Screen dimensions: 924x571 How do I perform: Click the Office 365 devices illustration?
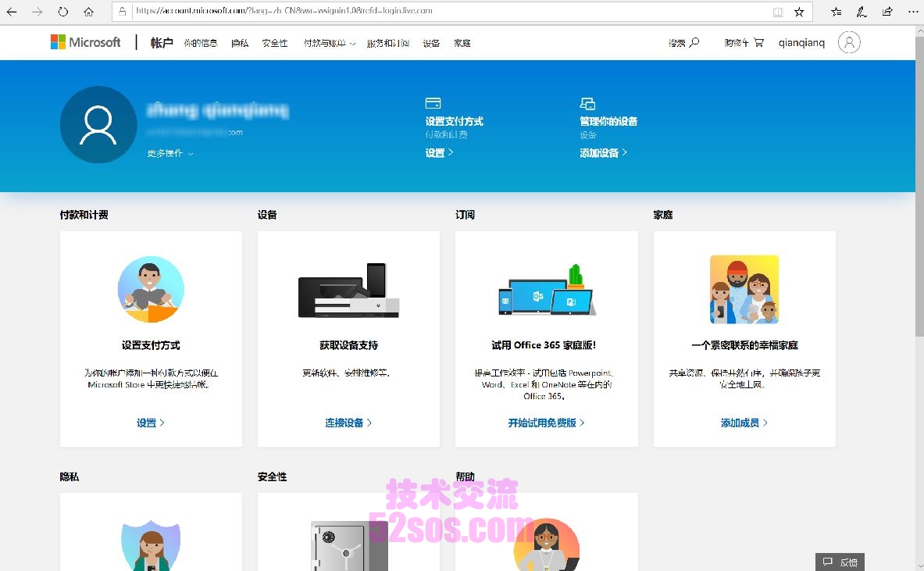547,290
